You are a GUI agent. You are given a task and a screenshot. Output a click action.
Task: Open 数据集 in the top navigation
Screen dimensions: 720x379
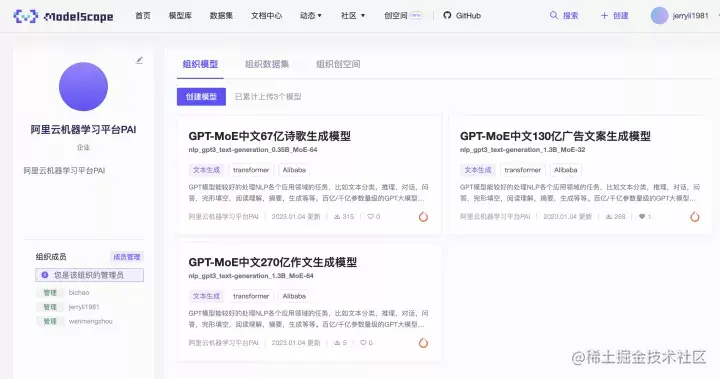click(x=221, y=16)
